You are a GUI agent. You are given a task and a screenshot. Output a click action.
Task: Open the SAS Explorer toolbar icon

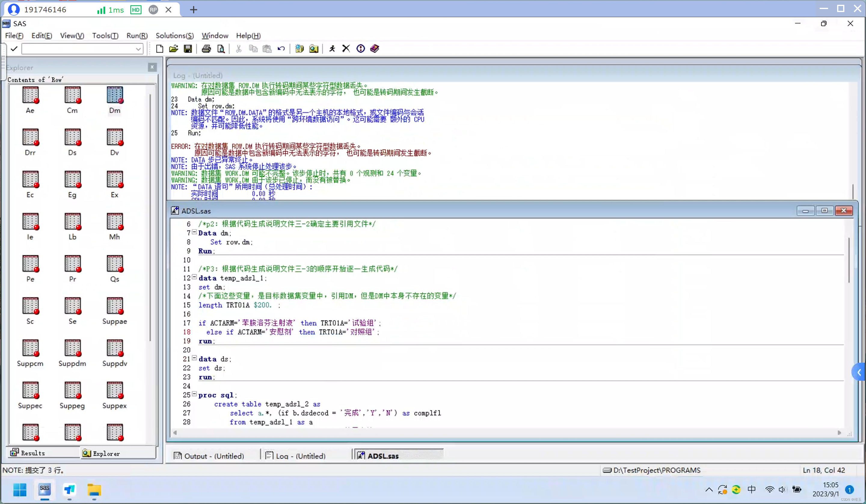click(x=314, y=49)
